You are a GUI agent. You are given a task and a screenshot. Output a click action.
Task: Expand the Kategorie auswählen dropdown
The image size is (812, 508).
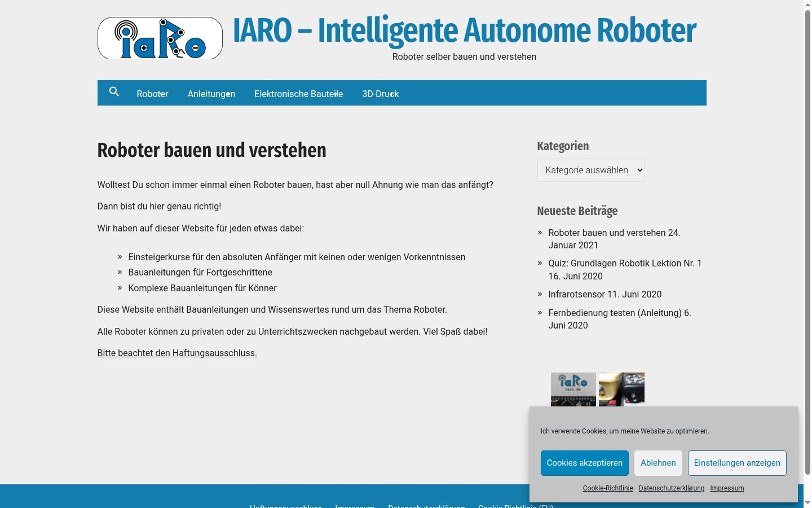tap(591, 170)
